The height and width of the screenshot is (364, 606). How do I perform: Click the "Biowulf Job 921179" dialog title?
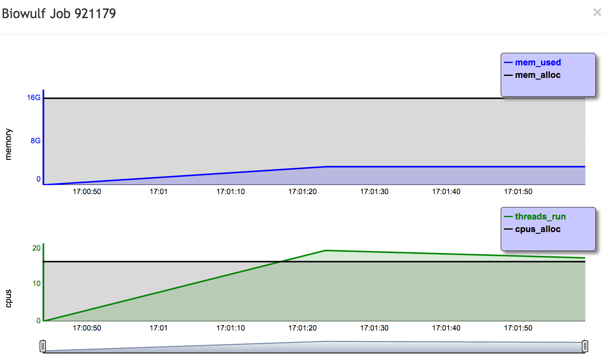tap(59, 14)
